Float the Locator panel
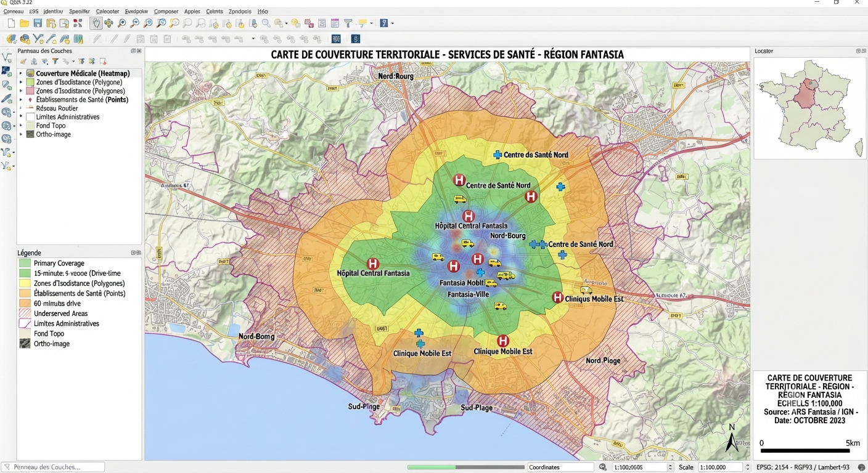The width and height of the screenshot is (868, 473). [858, 51]
